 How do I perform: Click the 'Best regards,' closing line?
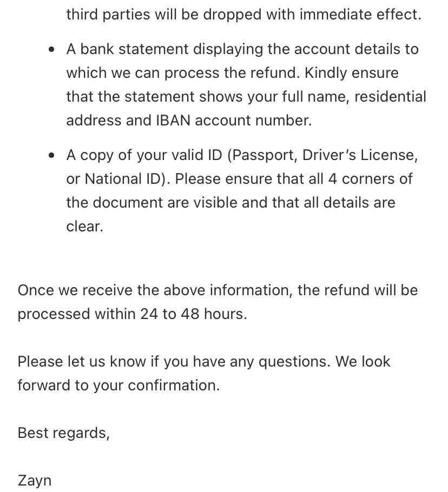tap(63, 433)
